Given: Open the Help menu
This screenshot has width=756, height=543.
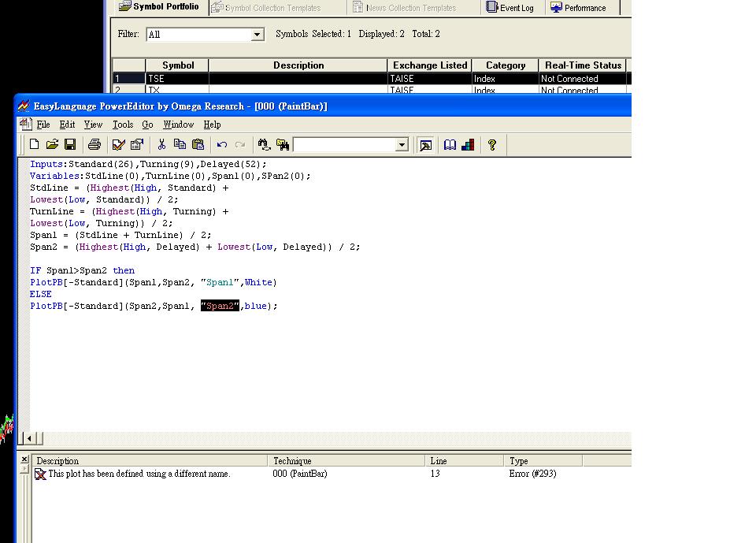Looking at the screenshot, I should tap(212, 125).
